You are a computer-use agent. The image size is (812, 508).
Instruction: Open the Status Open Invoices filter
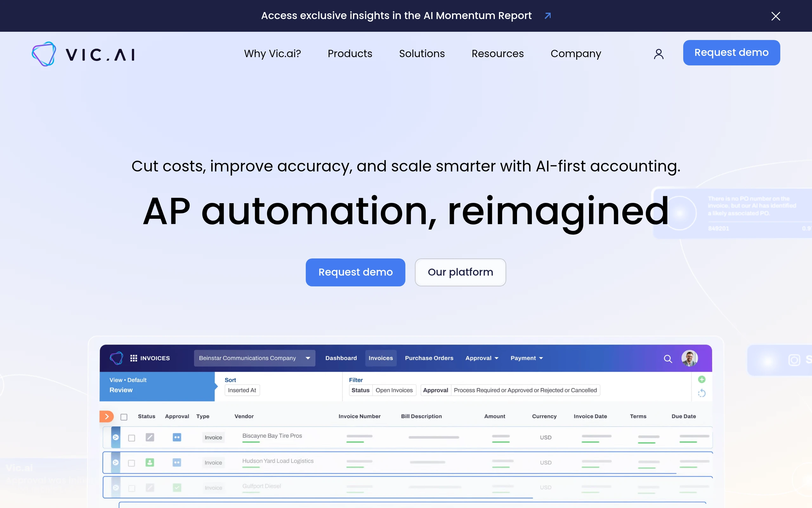pos(383,390)
